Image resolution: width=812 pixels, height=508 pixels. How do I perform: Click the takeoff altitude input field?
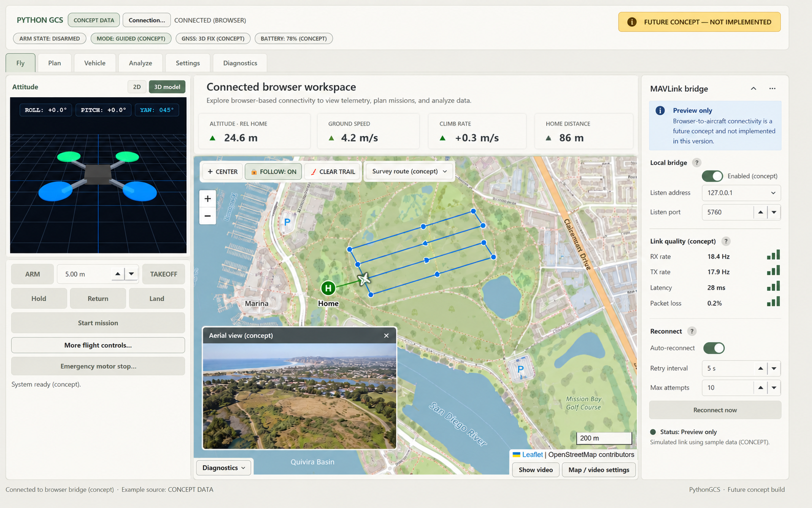click(x=84, y=274)
